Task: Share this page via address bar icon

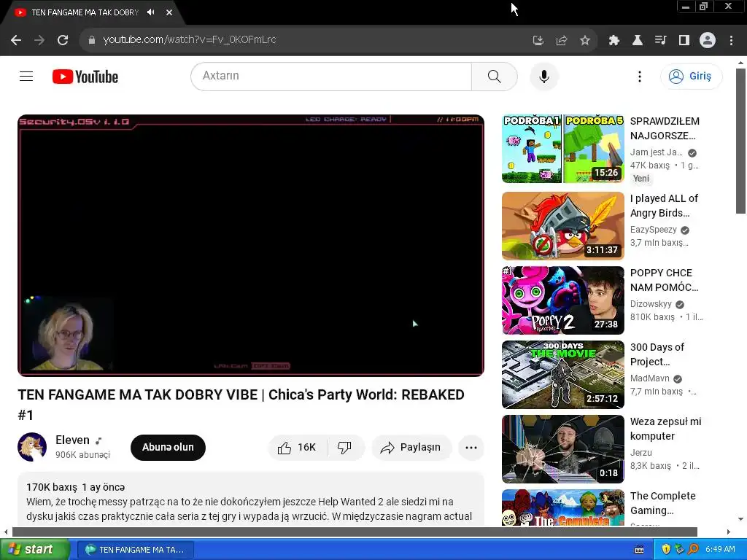Action: pyautogui.click(x=562, y=41)
